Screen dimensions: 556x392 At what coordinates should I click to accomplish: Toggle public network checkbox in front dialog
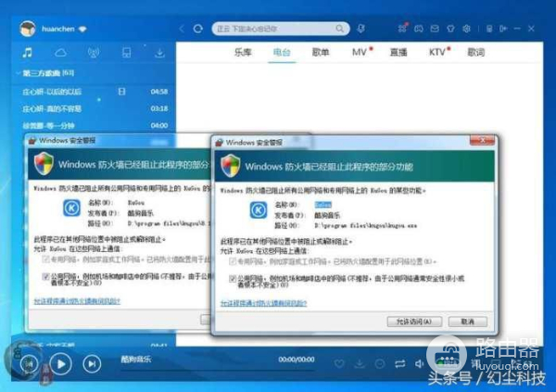click(x=233, y=279)
